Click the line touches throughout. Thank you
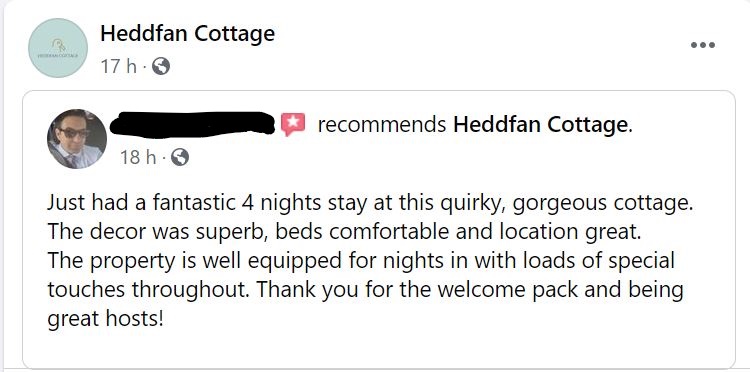Image resolution: width=750 pixels, height=372 pixels. (365, 290)
